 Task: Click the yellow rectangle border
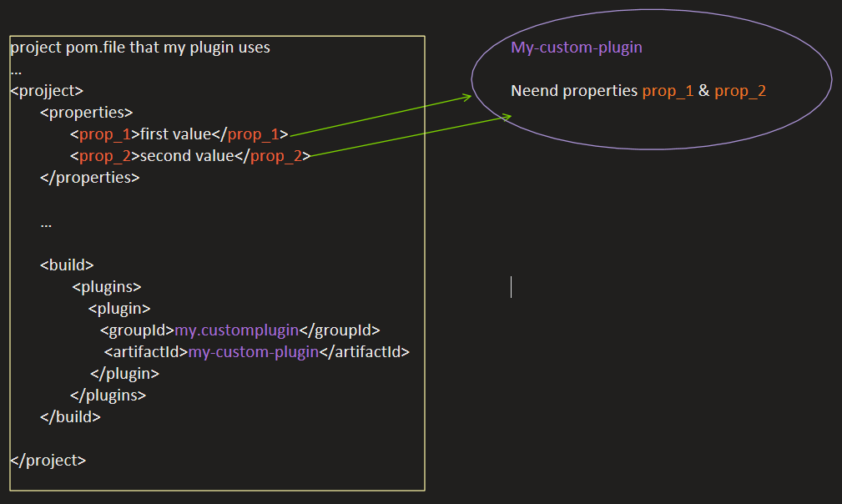[216, 37]
